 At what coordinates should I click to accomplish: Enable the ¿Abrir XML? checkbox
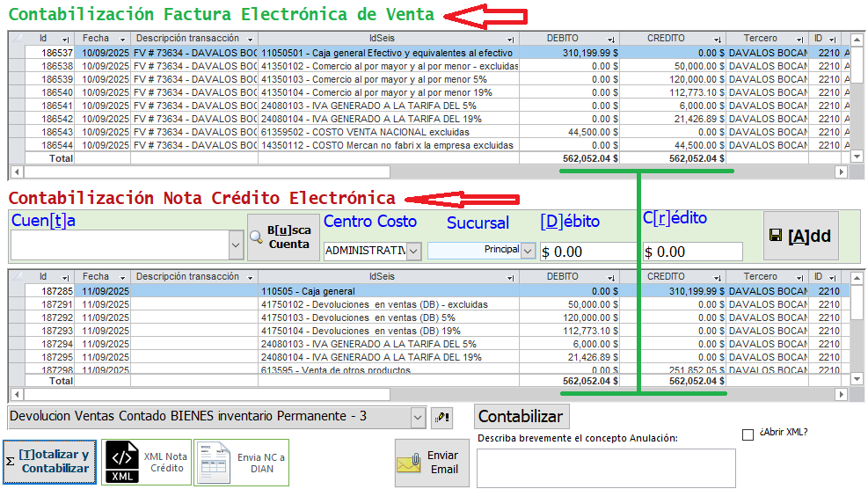click(x=748, y=434)
